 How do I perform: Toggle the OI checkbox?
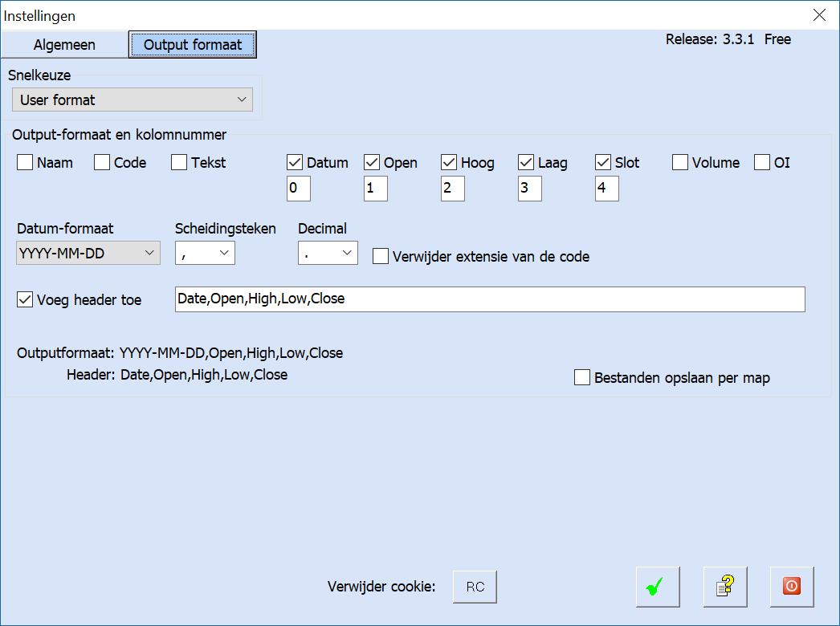(762, 163)
